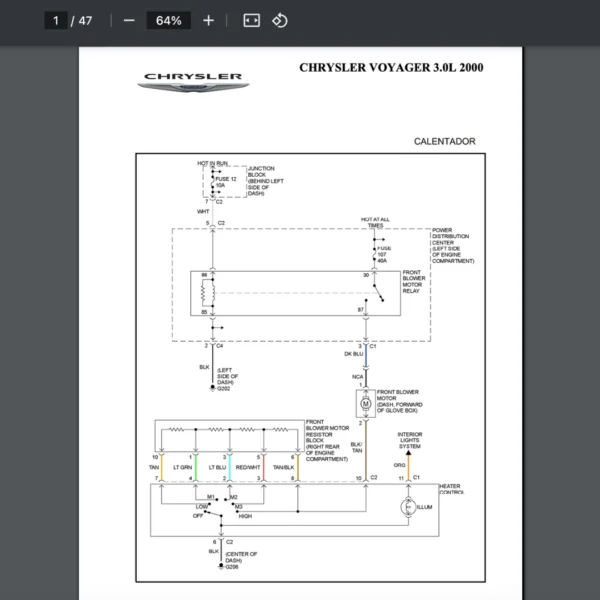The width and height of the screenshot is (600, 600).
Task: Click the CALENTADOR heading text
Action: [444, 142]
